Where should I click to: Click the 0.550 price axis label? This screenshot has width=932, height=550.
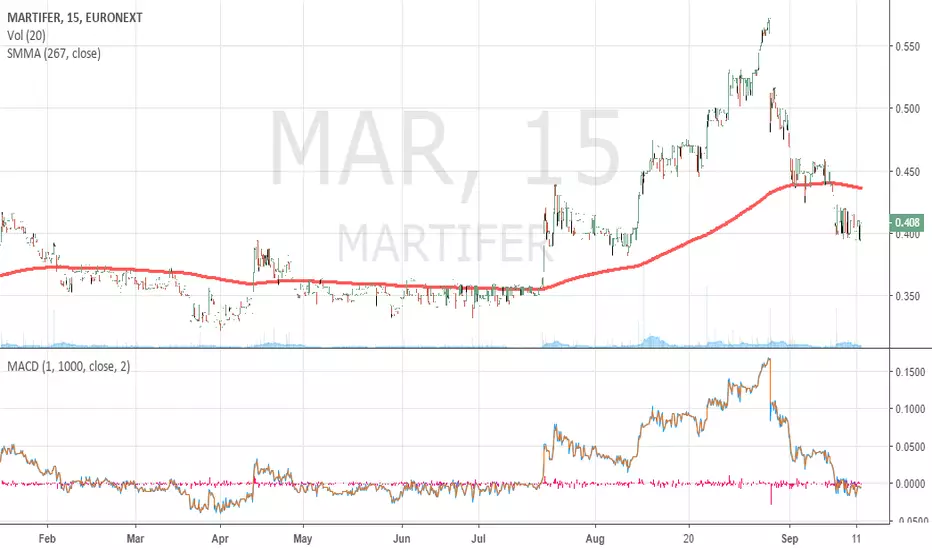[908, 46]
